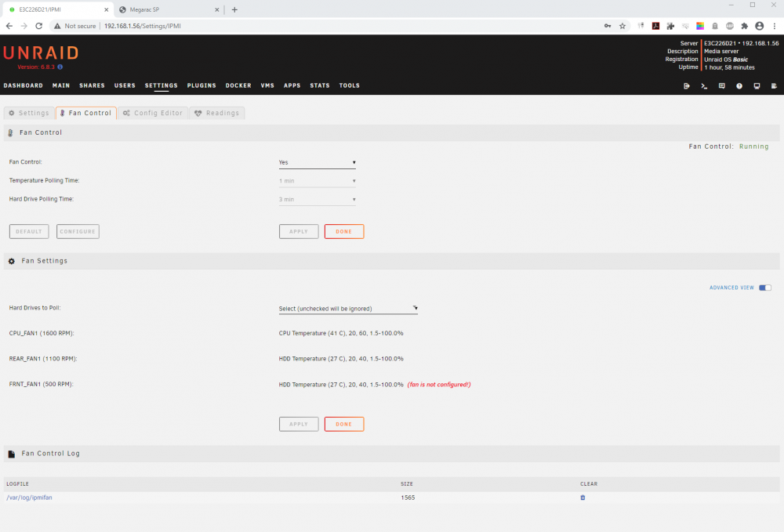Screen dimensions: 784x532
Task: Click the Unraid logo
Action: pyautogui.click(x=41, y=53)
